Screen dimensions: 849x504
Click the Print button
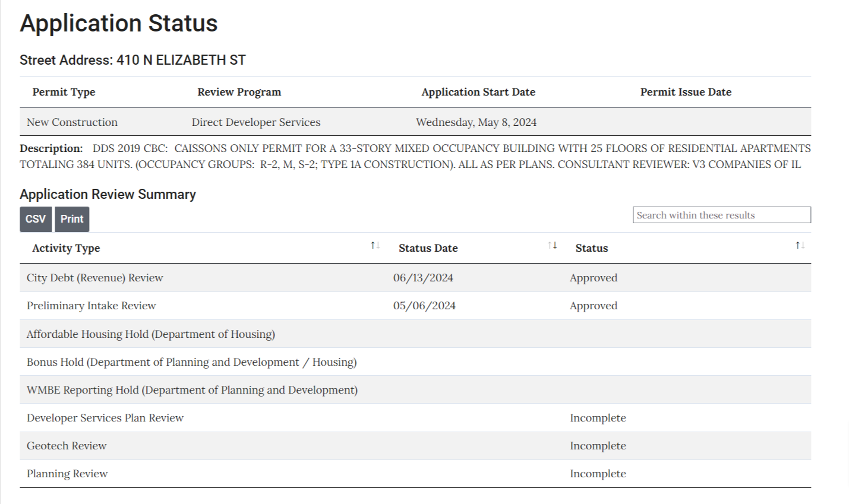point(72,219)
